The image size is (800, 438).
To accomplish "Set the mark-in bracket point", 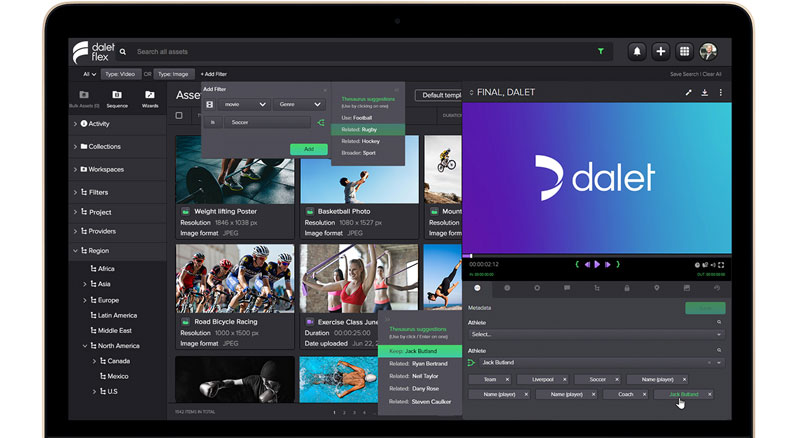I will point(577,264).
